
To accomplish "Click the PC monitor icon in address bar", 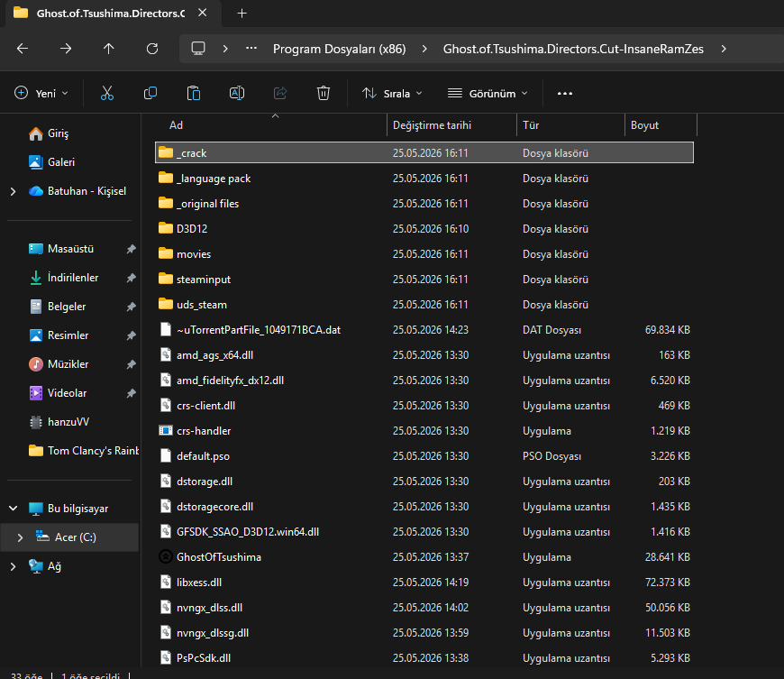I will [x=198, y=49].
